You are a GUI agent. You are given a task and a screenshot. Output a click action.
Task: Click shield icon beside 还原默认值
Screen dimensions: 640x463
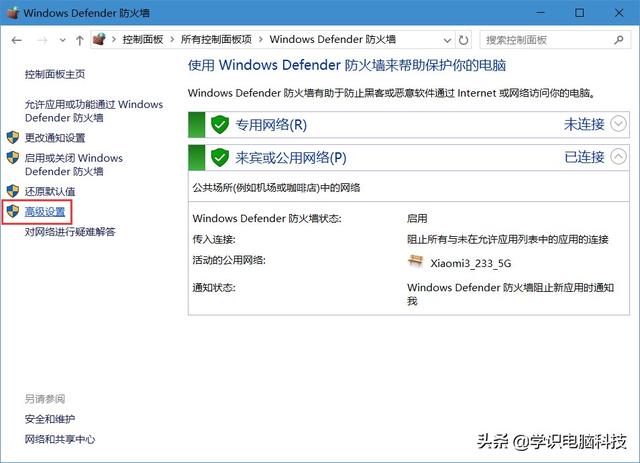pos(13,191)
